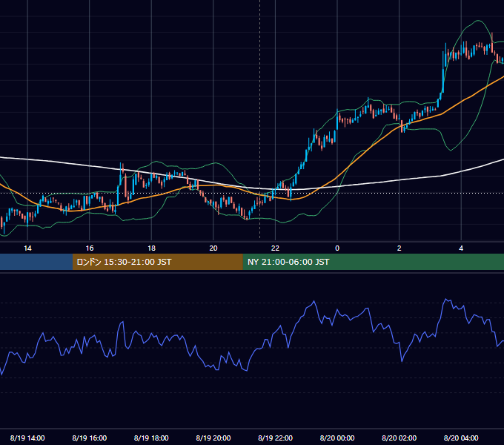Click the '8/19 20:00' time label
Screen dimensions: 504x445
pyautogui.click(x=213, y=438)
